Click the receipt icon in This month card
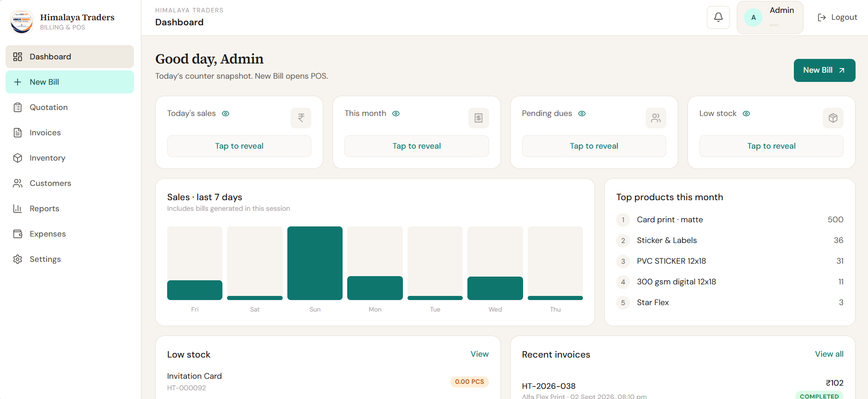 click(x=478, y=118)
